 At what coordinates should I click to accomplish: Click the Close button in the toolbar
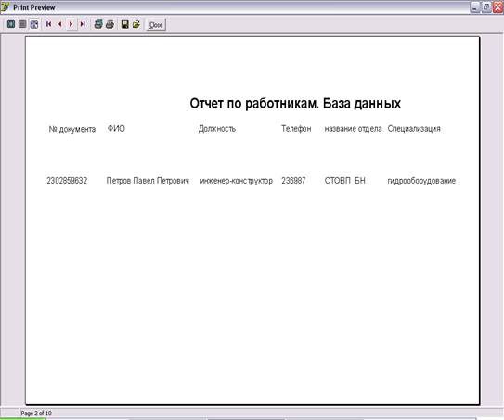[x=156, y=25]
